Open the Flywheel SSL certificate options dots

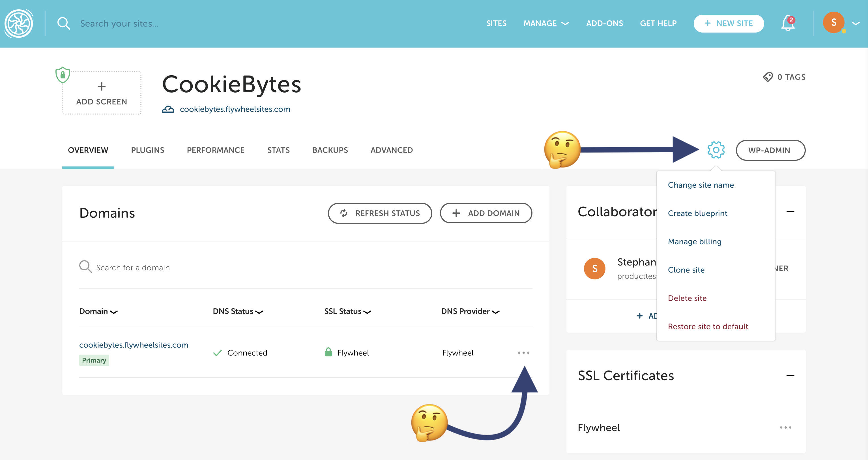click(785, 428)
